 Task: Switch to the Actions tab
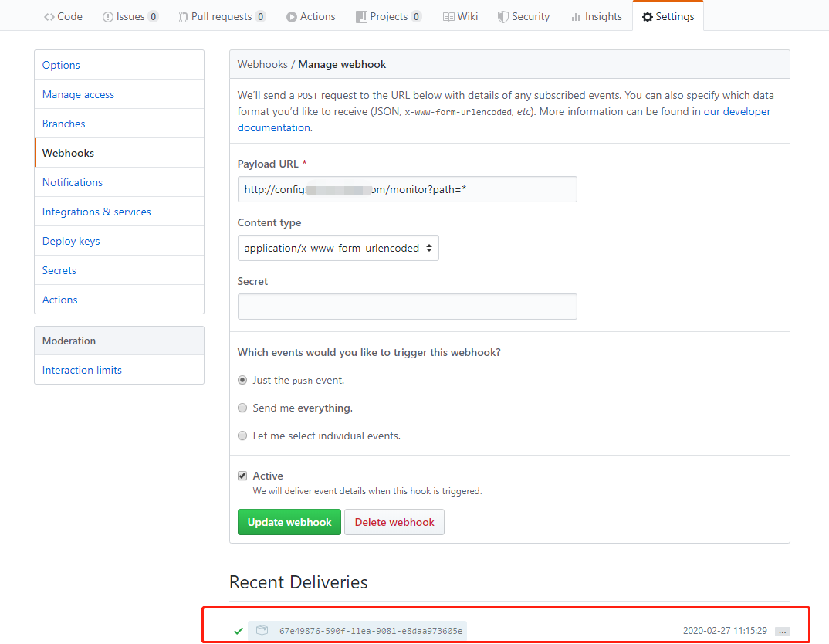coord(311,16)
